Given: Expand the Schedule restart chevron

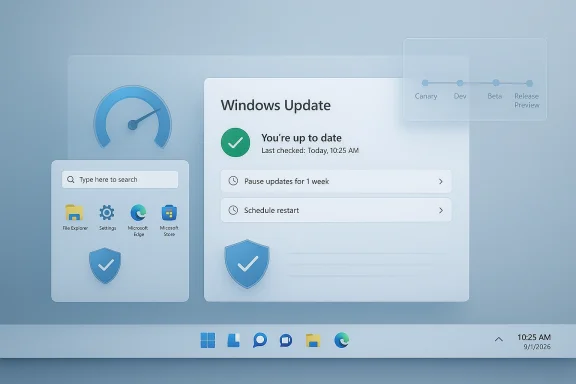Looking at the screenshot, I should pos(441,210).
